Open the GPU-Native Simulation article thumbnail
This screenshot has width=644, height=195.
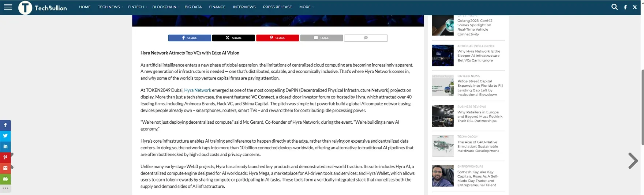(443, 146)
